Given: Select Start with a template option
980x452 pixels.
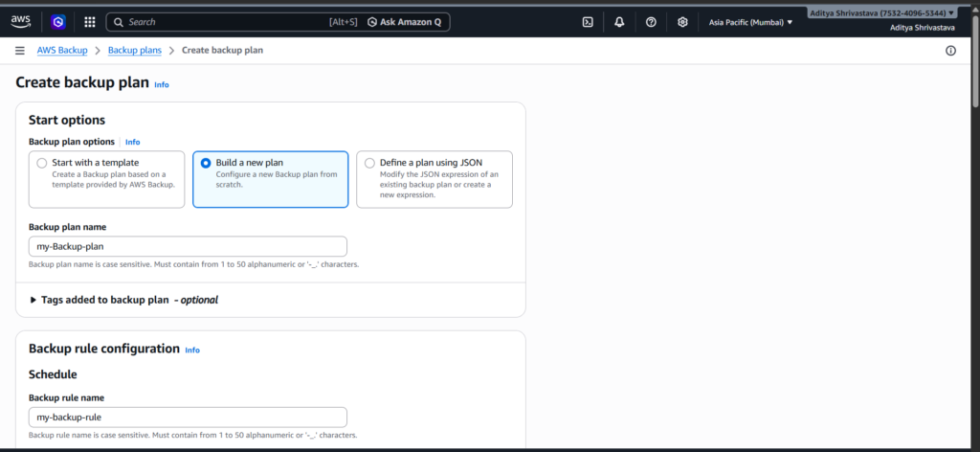Looking at the screenshot, I should 42,163.
